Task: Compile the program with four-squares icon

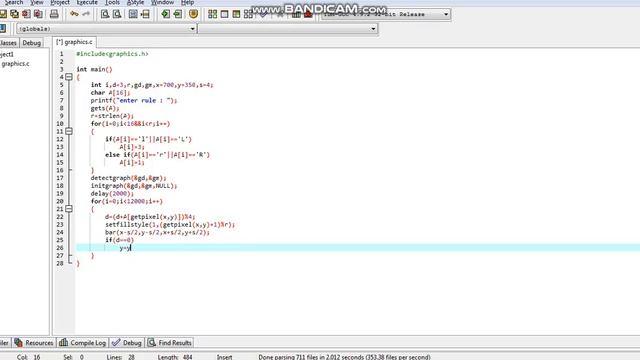Action: click(x=212, y=14)
